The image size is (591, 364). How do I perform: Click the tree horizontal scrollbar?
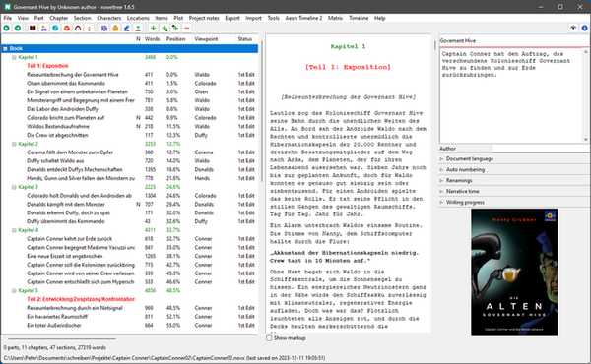62,339
